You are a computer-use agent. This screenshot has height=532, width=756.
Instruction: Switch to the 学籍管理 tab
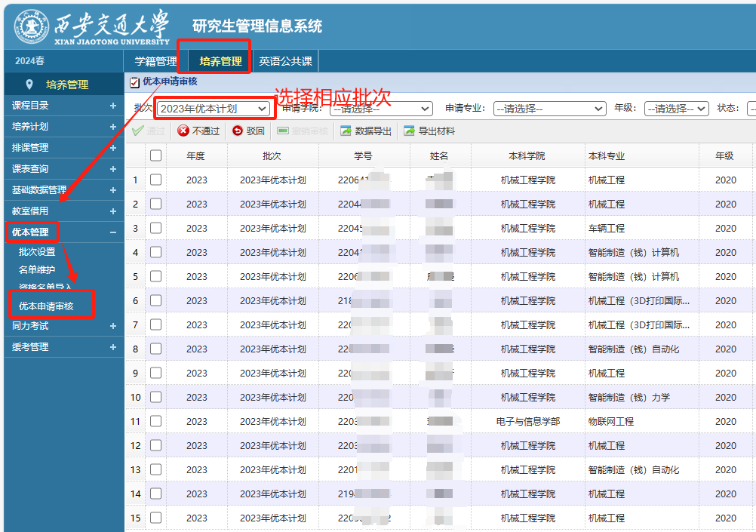pyautogui.click(x=155, y=61)
